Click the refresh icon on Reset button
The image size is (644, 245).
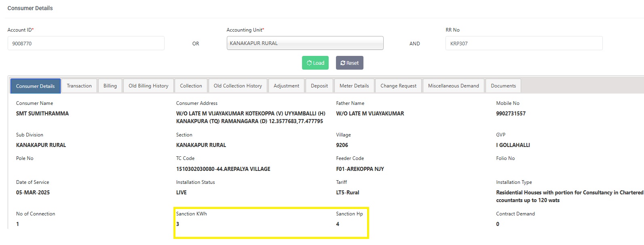(343, 63)
